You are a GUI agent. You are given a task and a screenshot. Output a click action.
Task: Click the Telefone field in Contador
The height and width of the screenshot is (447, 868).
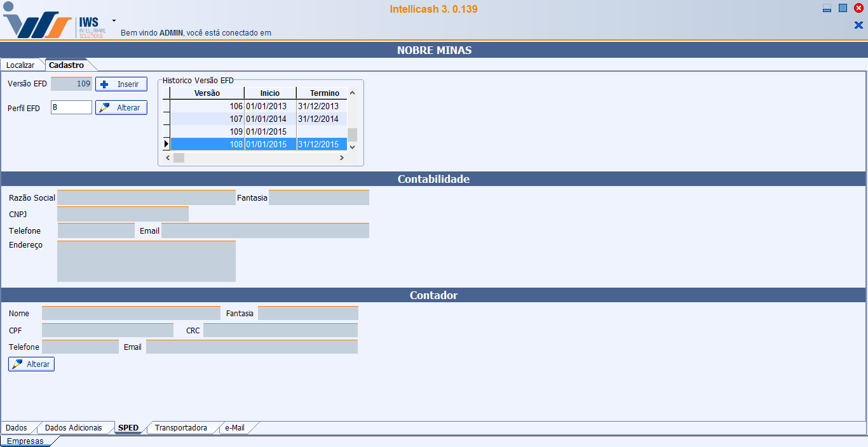tap(80, 347)
